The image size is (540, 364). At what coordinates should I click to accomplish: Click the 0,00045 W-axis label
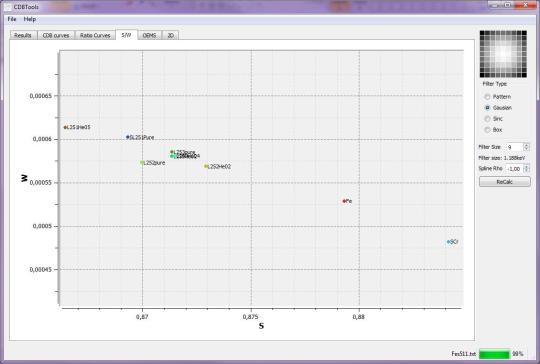(41, 270)
